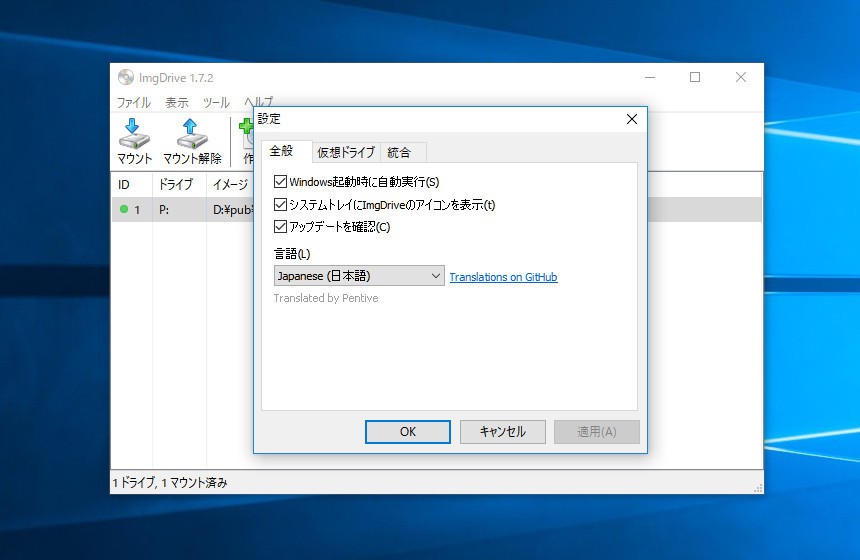Click the マウント (Mount) toolbar icon

click(x=134, y=141)
